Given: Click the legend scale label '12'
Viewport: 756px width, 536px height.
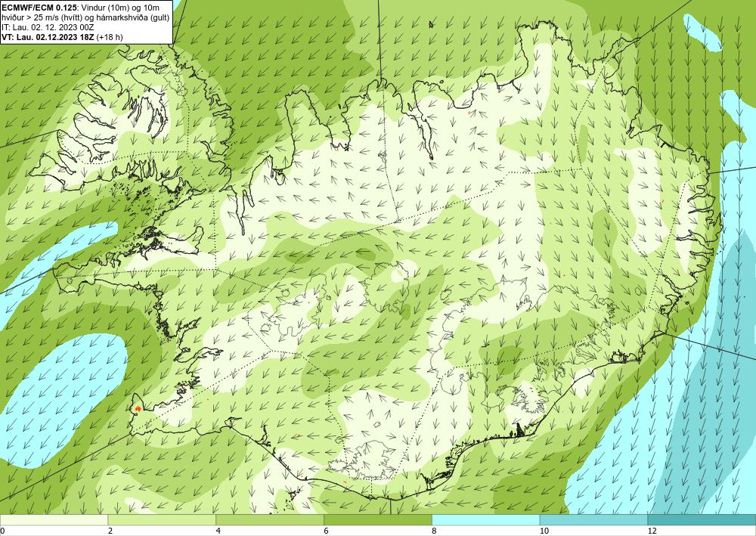Looking at the screenshot, I should click(x=652, y=531).
